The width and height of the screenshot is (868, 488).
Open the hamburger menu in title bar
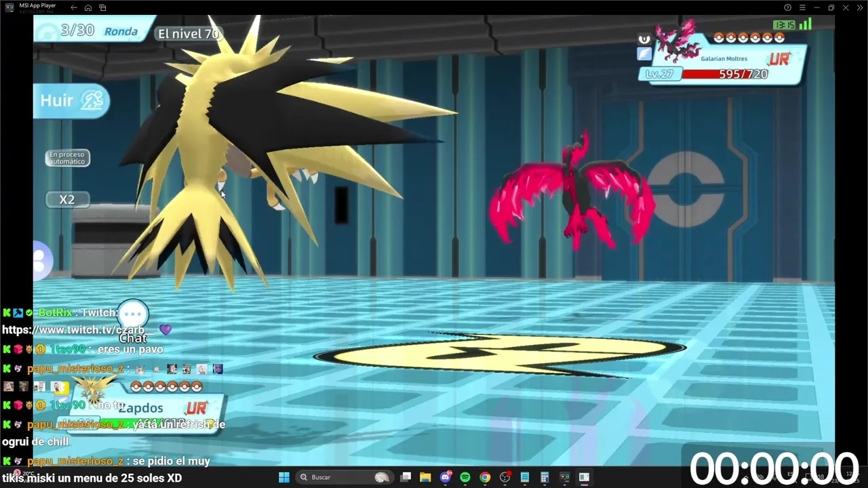point(802,7)
